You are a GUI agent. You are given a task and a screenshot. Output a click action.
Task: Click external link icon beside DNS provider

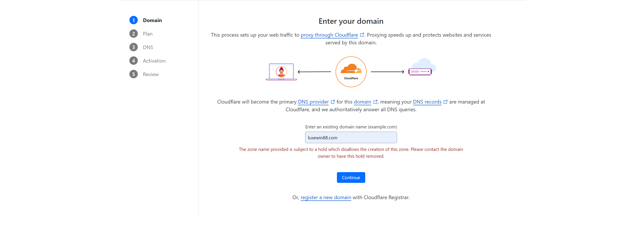(x=332, y=102)
